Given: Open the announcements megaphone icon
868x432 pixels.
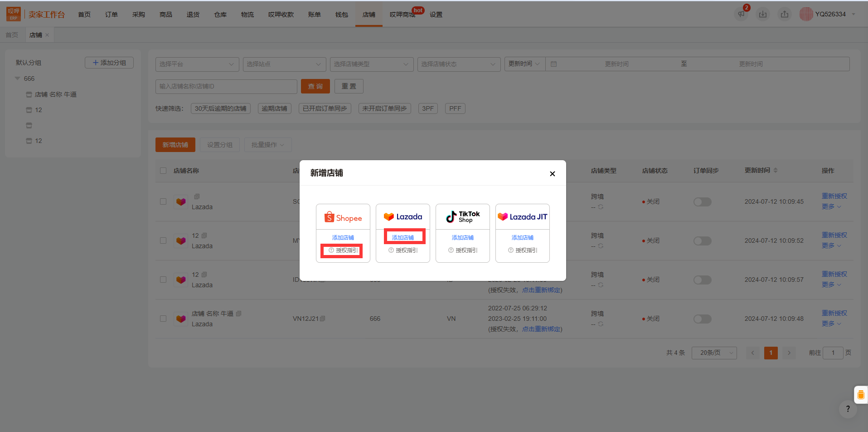Looking at the screenshot, I should [x=741, y=14].
